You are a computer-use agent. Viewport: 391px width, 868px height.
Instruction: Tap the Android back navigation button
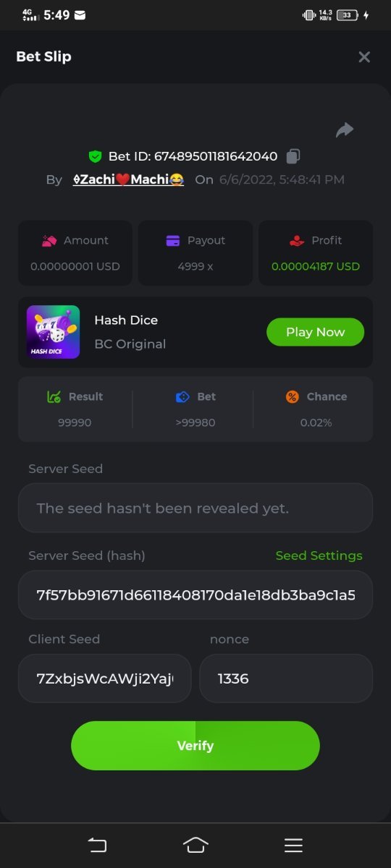97,845
